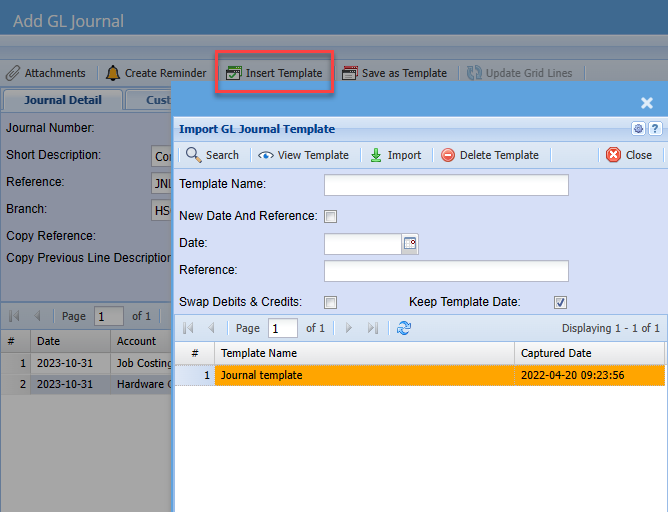Close the popup with white X
Screen dimensions: 668x512
[x=647, y=103]
